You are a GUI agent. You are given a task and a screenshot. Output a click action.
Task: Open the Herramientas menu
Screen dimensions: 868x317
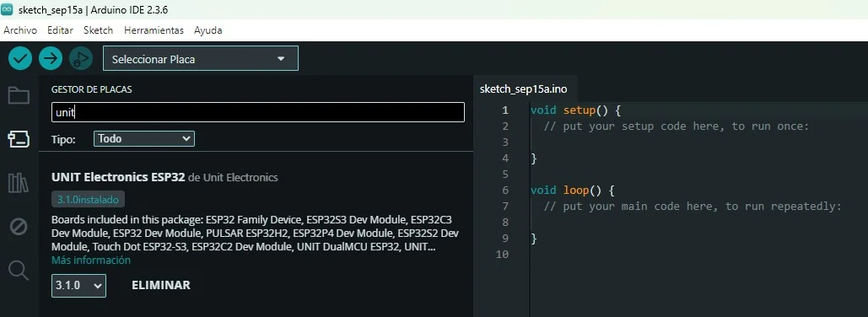tap(154, 30)
